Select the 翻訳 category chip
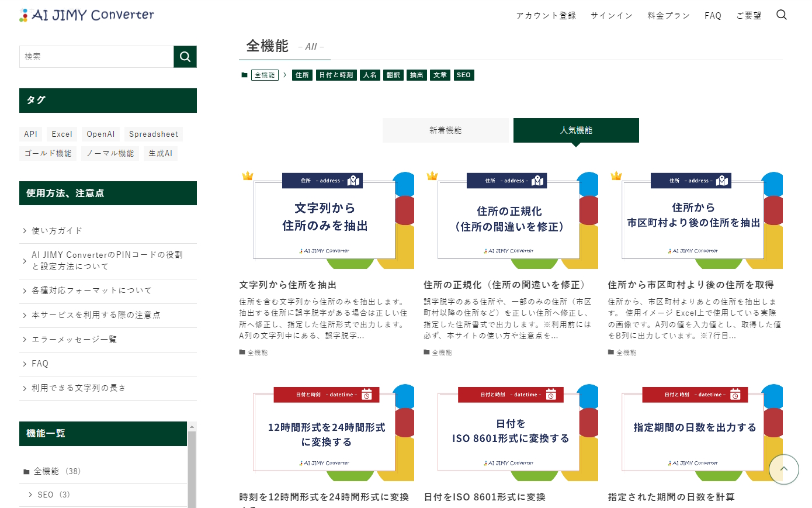This screenshot has width=812, height=508. point(393,75)
